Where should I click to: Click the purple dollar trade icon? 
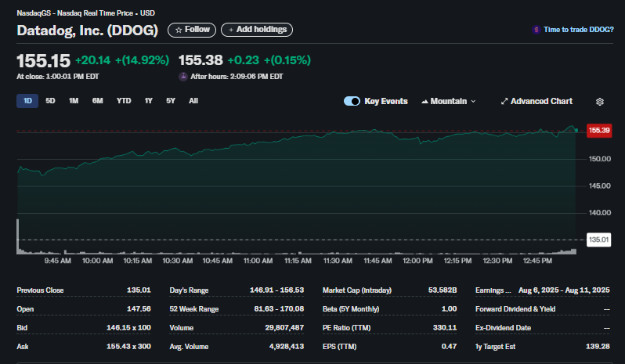[x=536, y=30]
